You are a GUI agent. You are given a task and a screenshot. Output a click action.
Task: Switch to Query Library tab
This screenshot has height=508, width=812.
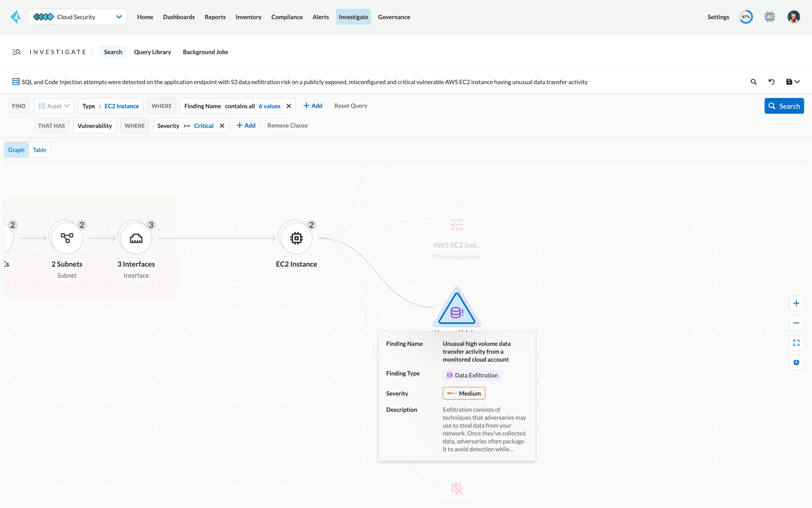(152, 52)
